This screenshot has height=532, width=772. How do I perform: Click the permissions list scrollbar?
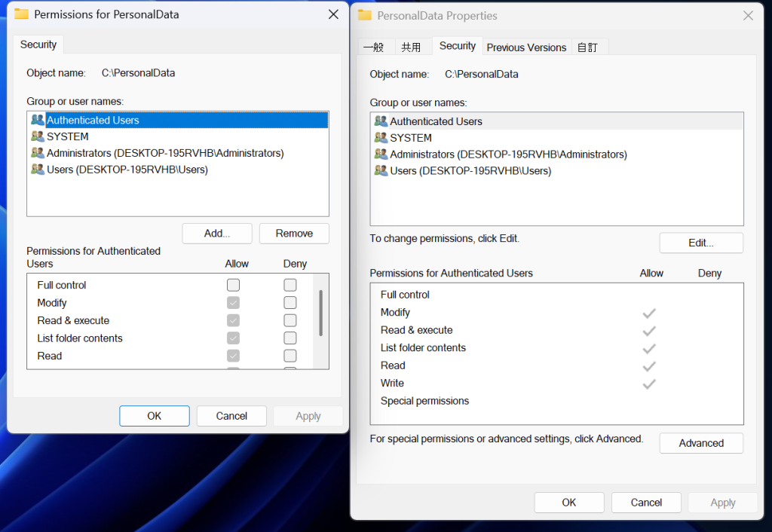(x=321, y=313)
